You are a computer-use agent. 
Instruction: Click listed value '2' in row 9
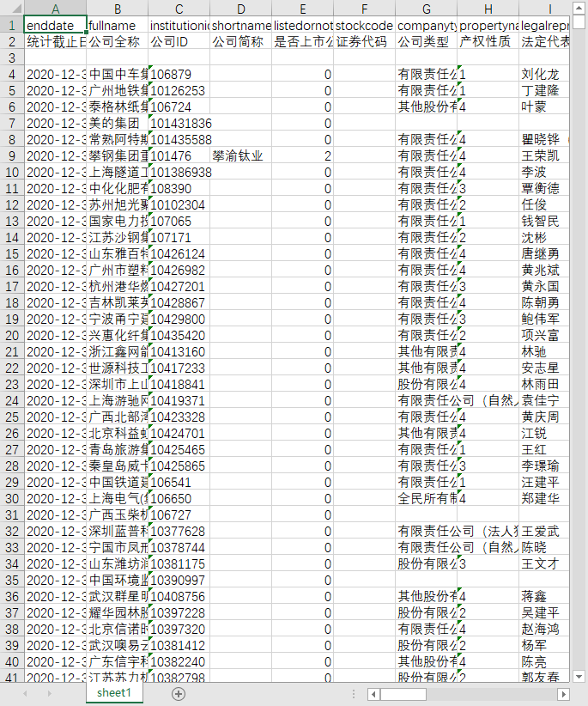[x=303, y=155]
